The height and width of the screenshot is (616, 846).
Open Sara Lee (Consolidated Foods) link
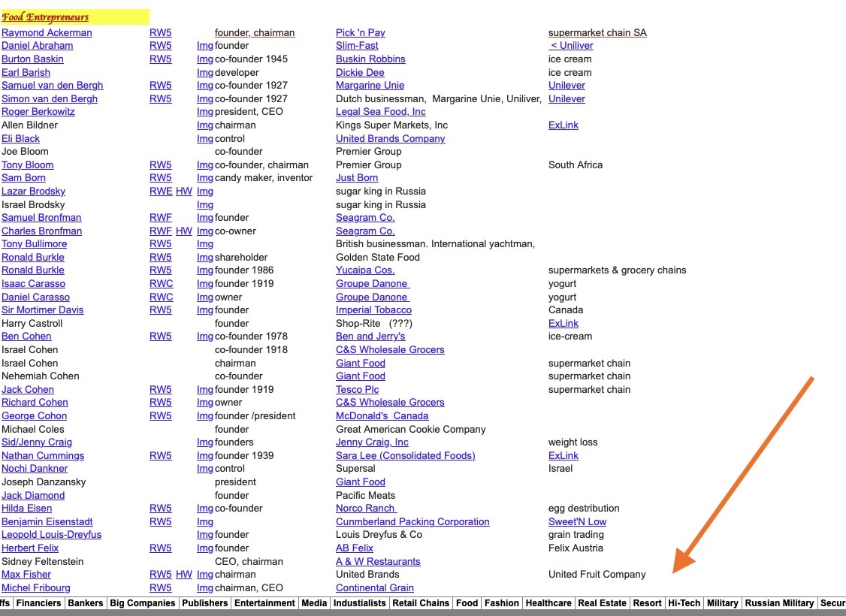(405, 455)
